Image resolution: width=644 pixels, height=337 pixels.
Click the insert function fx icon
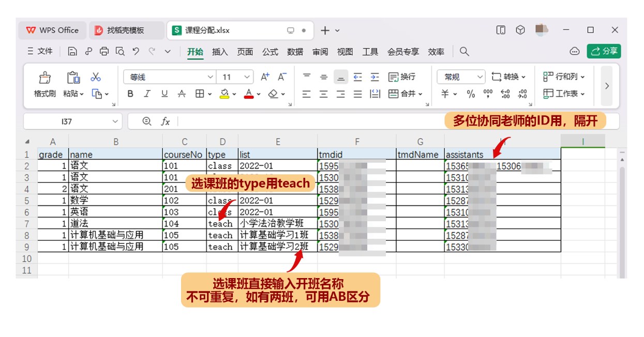(x=166, y=121)
